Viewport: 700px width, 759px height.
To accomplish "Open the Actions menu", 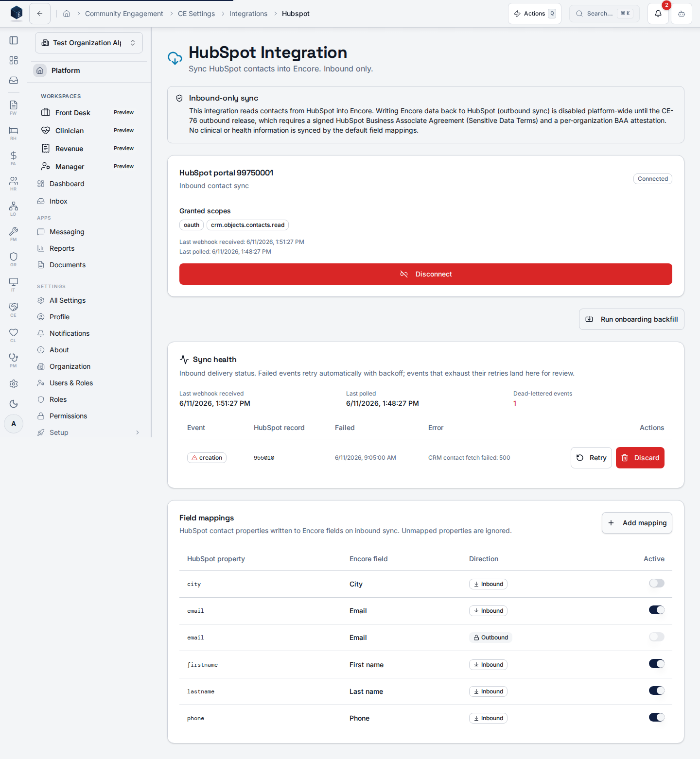I will [x=535, y=14].
